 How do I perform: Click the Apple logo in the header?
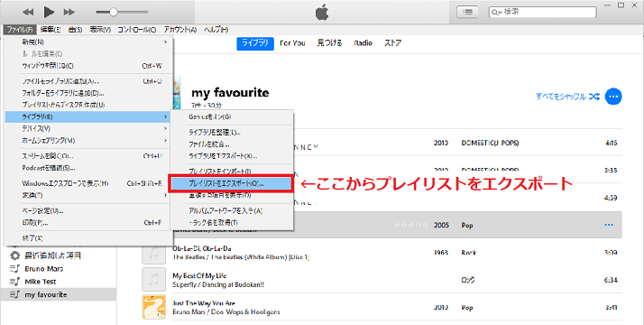click(x=322, y=13)
